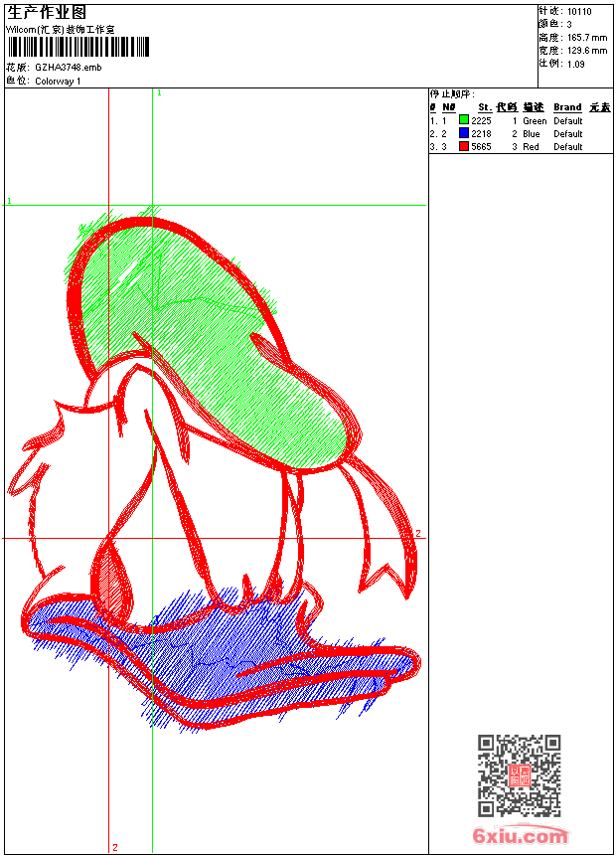The height and width of the screenshot is (855, 616).
Task: Click the Wilcom studio header text
Action: [x=61, y=30]
